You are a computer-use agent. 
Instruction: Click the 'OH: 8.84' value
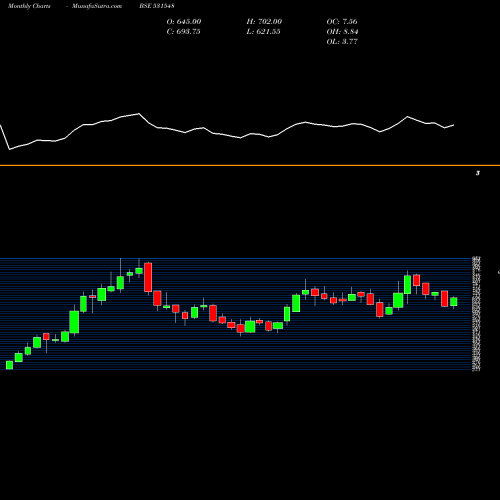click(342, 31)
